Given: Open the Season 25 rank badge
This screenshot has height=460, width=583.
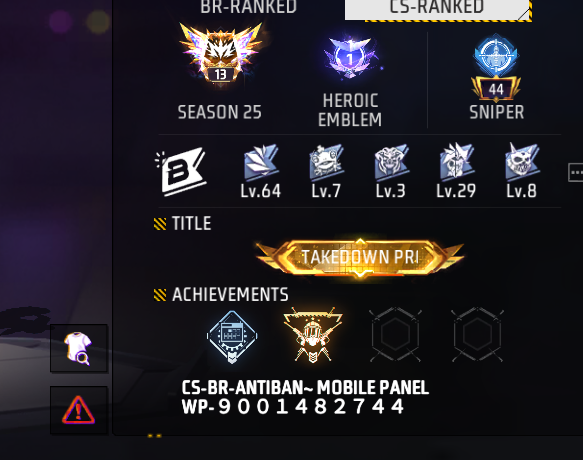Looking at the screenshot, I should coord(221,56).
